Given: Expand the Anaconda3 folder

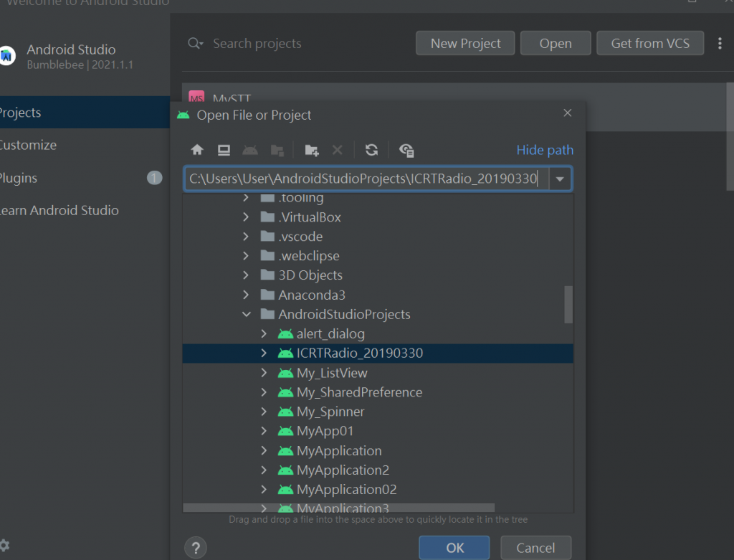Looking at the screenshot, I should (247, 295).
